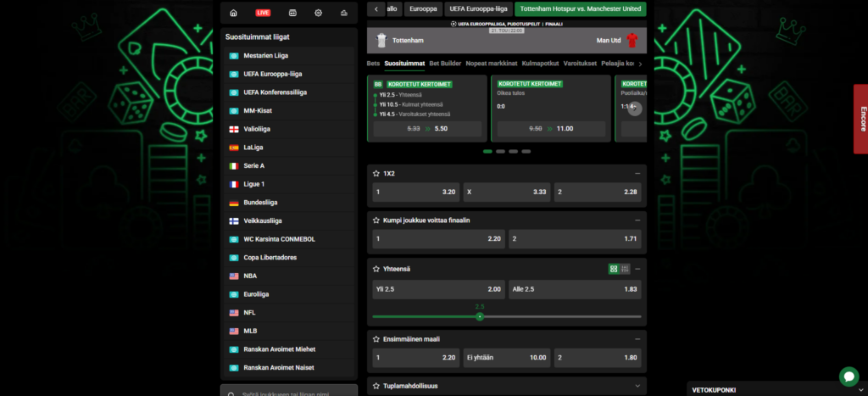The width and height of the screenshot is (868, 396).
Task: Select Yli 2.5 at 2.00
Action: pyautogui.click(x=438, y=290)
